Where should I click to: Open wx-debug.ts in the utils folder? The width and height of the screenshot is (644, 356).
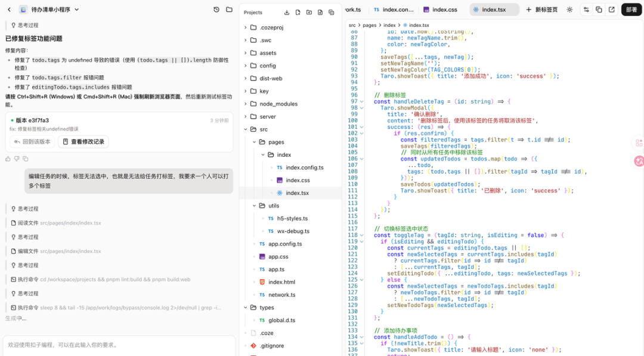coord(293,231)
